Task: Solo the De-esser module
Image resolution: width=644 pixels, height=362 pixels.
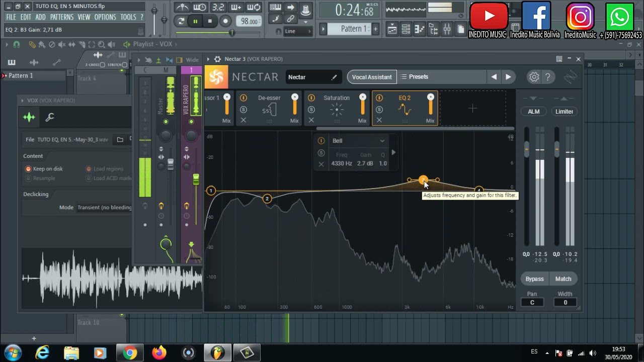Action: pos(244,110)
